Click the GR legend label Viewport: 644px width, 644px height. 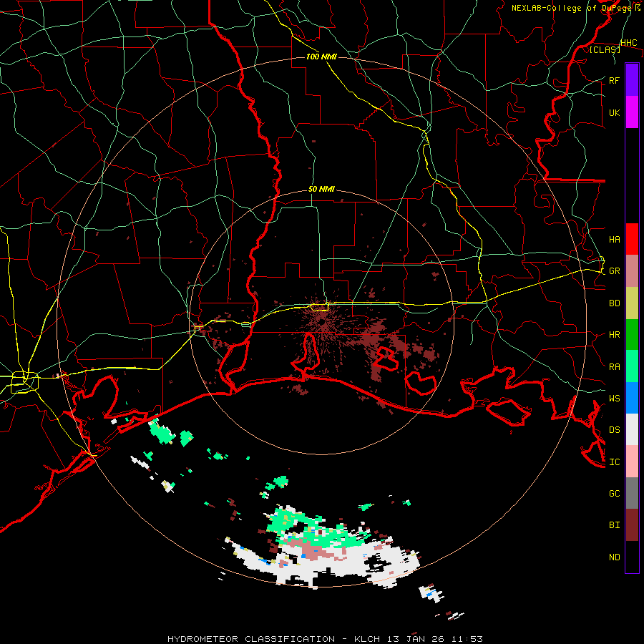[x=614, y=271]
